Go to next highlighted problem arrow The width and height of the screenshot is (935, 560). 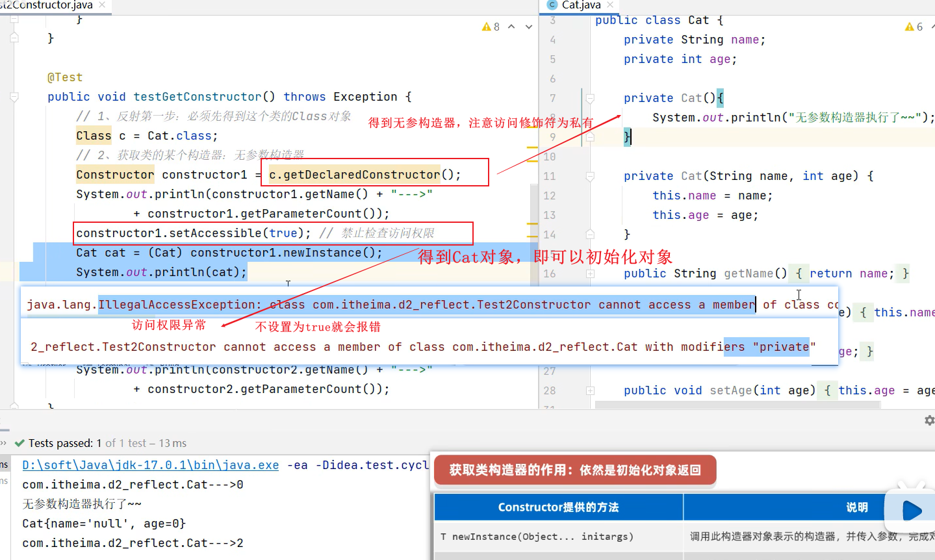click(x=529, y=27)
